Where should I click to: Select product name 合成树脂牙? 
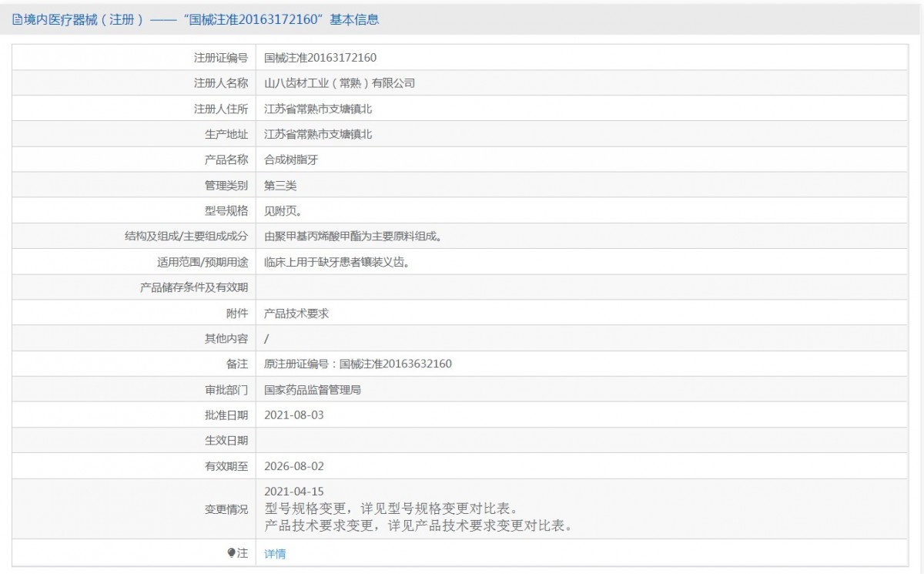(291, 159)
